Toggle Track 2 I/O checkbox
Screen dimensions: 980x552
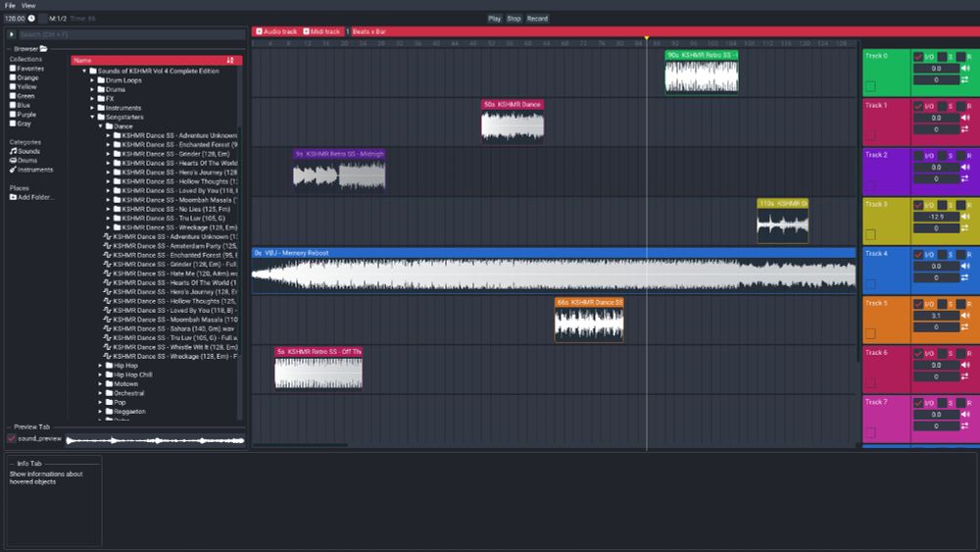tap(918, 155)
